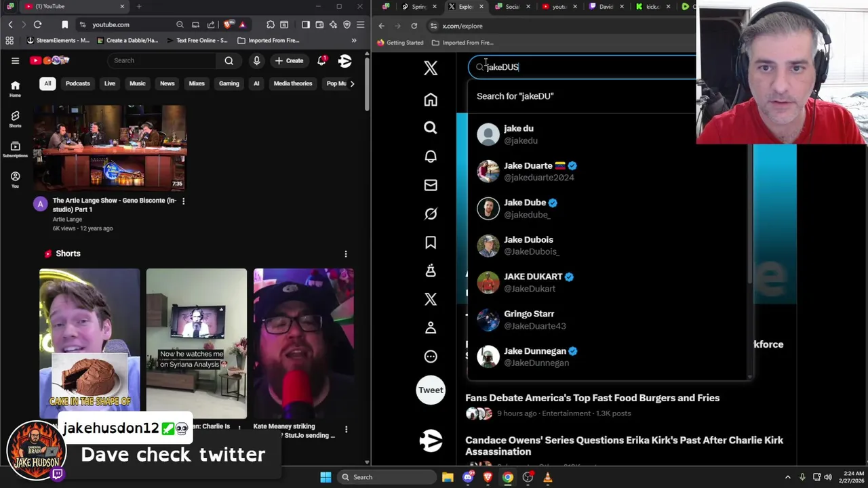This screenshot has height=488, width=868.
Task: Open Shorts section options menu
Action: (346, 253)
